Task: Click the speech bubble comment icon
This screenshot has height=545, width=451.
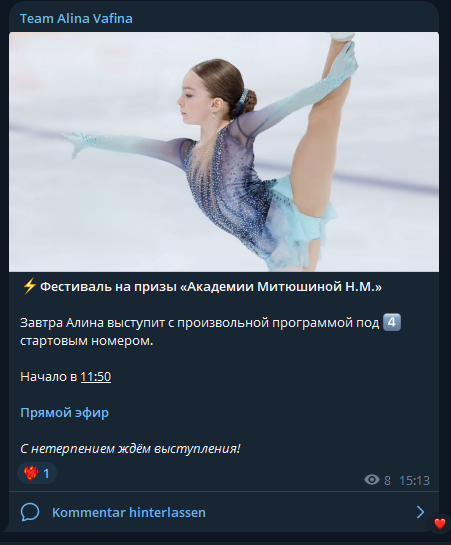Action: point(30,512)
